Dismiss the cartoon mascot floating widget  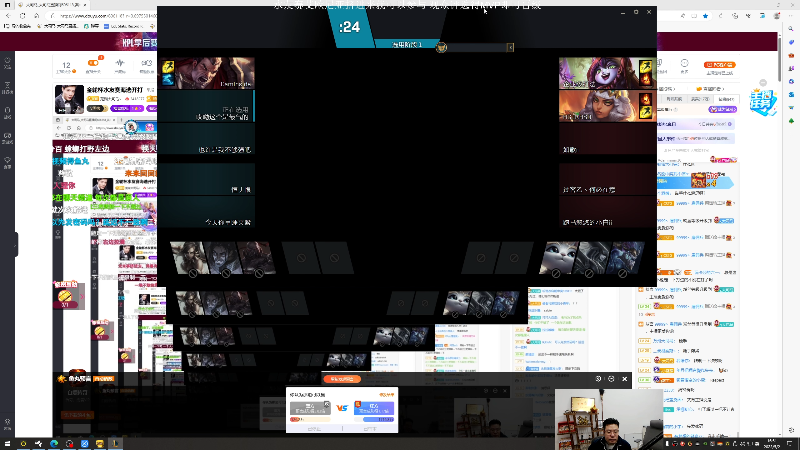tap(763, 83)
